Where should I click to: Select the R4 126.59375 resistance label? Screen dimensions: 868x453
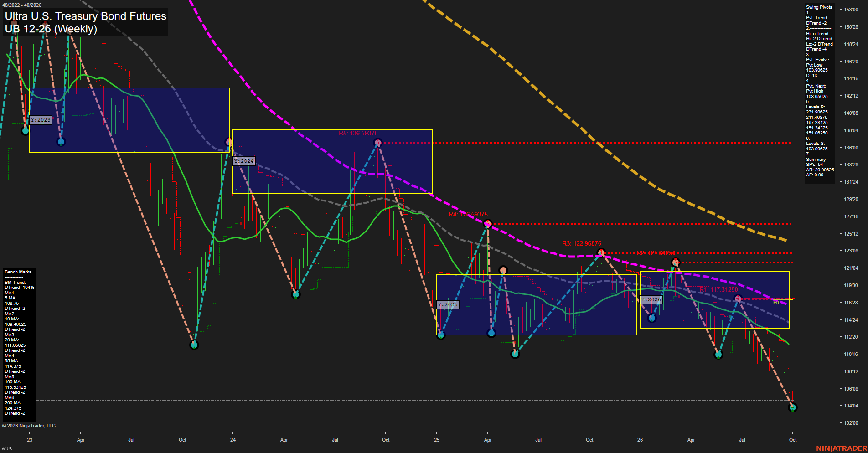(468, 214)
